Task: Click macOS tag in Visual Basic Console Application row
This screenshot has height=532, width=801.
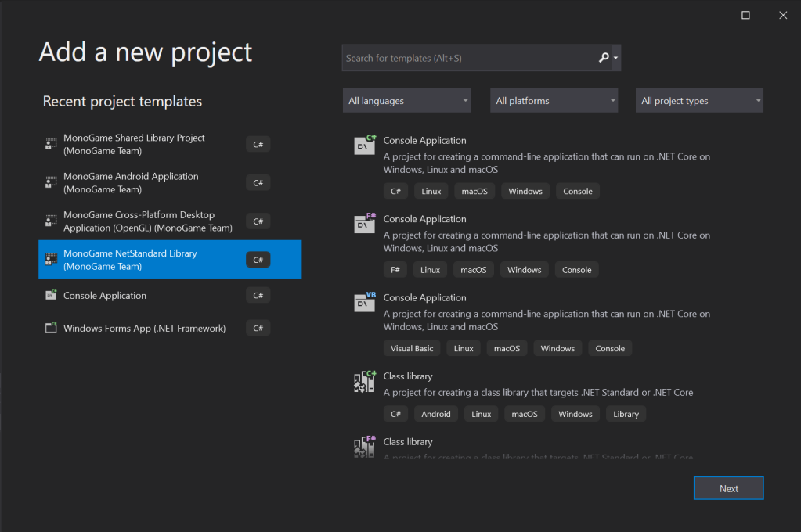Action: pos(507,348)
